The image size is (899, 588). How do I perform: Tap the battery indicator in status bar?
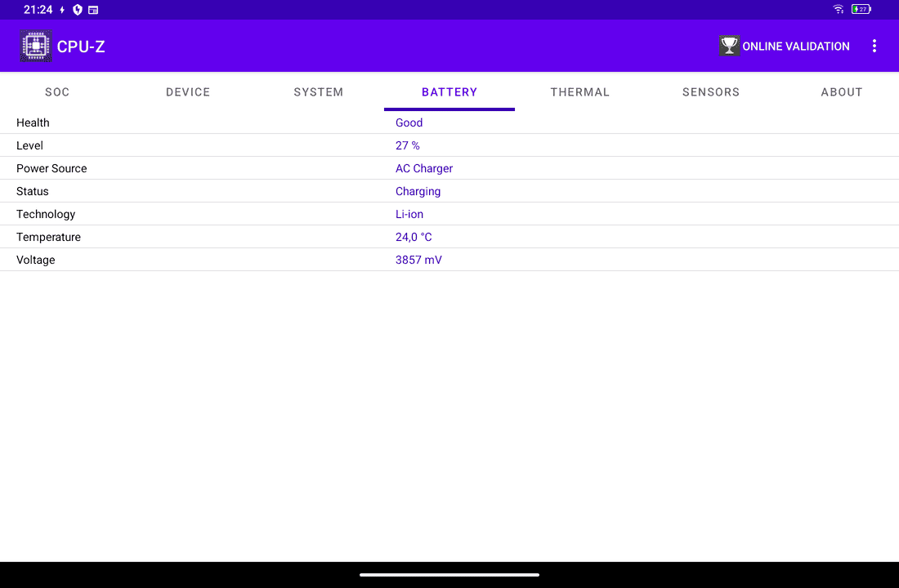coord(861,10)
